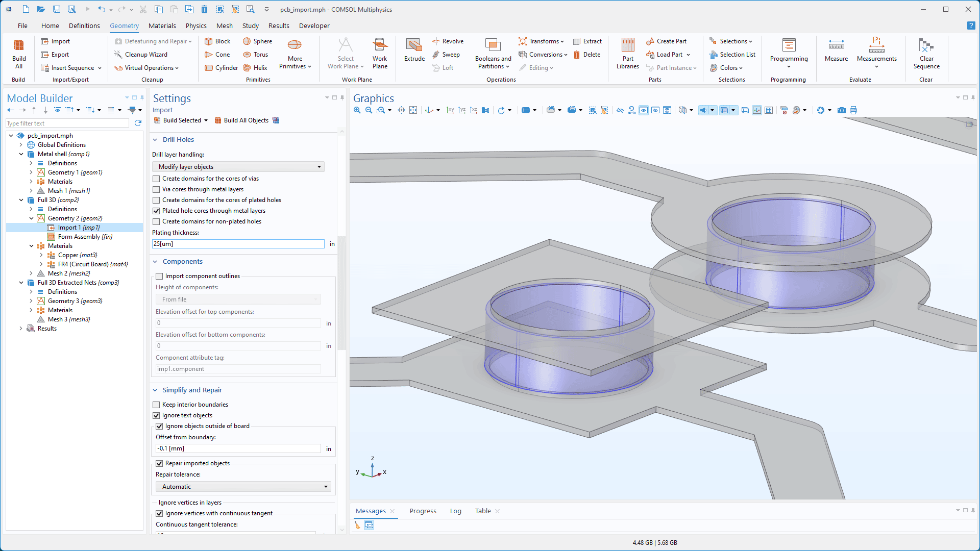
Task: Collapse the Drill Holes section
Action: point(155,140)
